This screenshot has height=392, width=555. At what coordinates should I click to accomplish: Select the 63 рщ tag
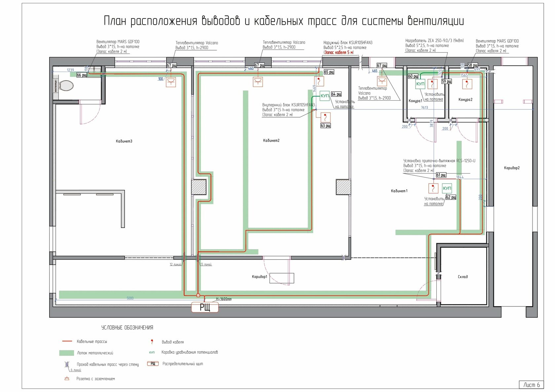tap(325, 125)
